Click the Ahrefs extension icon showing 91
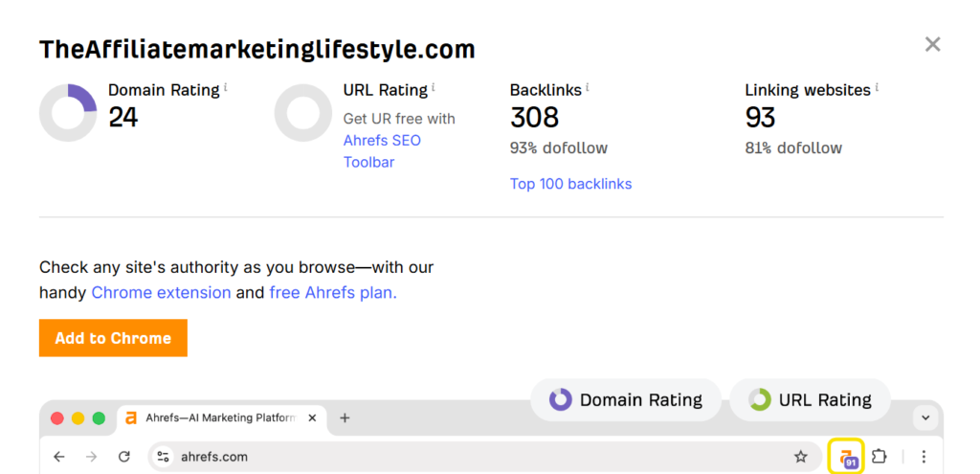The width and height of the screenshot is (980, 474). pos(846,457)
